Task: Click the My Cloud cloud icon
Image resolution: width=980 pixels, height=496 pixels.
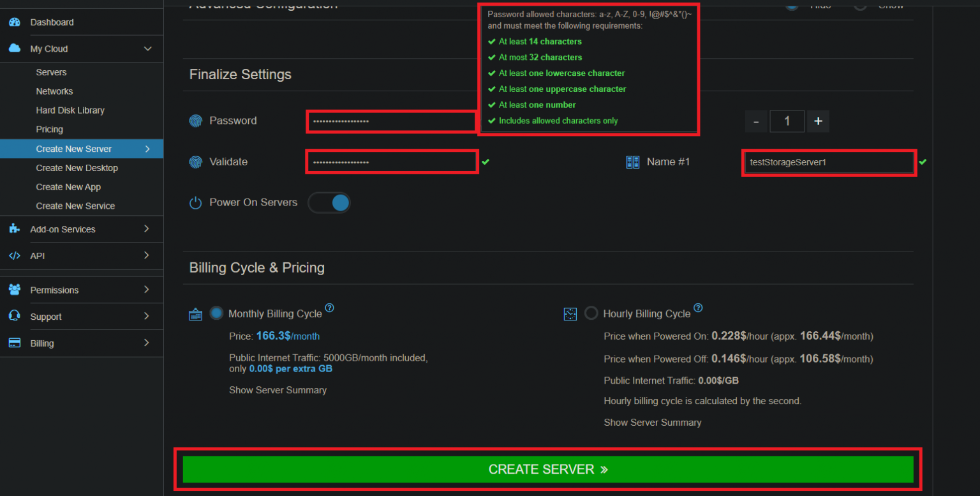Action: [14, 48]
